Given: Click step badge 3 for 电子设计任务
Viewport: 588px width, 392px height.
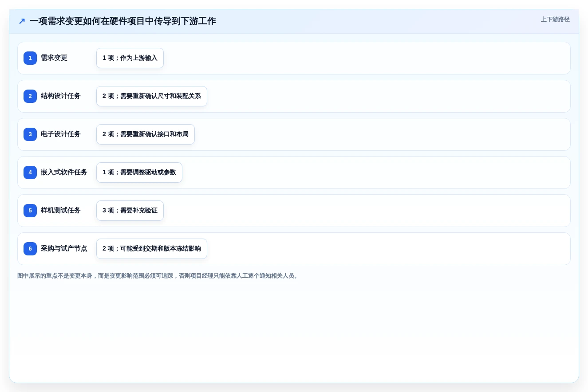Looking at the screenshot, I should [30, 134].
